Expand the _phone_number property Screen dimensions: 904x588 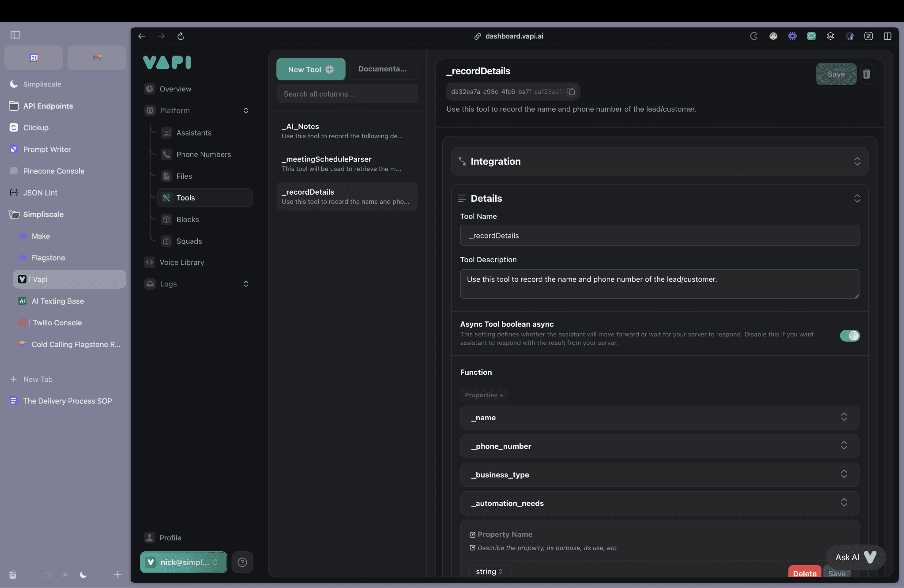[x=844, y=445]
